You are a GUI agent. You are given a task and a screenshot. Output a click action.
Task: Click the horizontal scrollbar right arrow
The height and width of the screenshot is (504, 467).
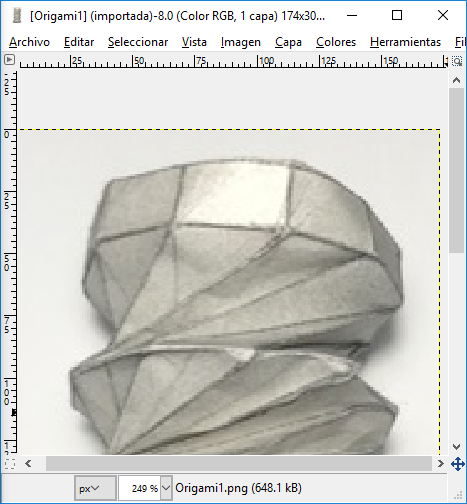(441, 463)
